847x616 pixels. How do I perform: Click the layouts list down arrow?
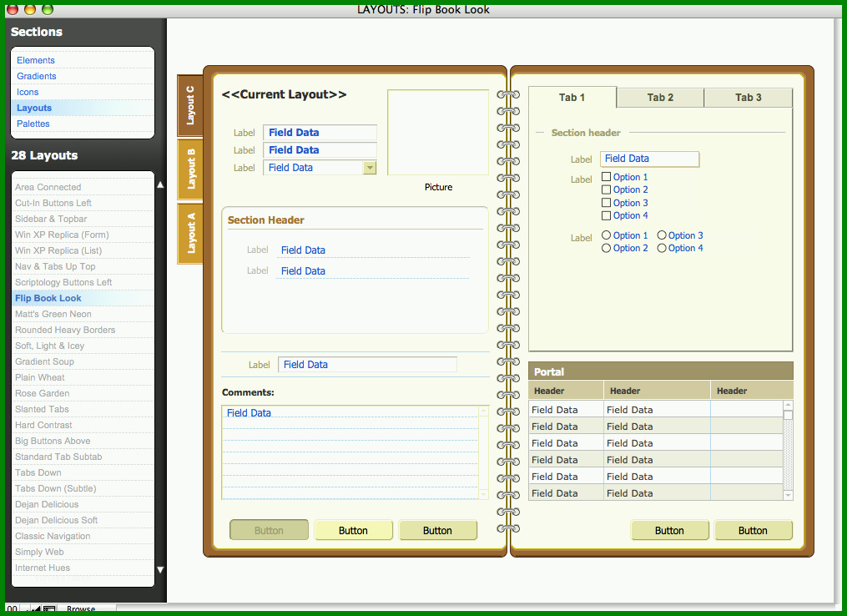coord(160,569)
